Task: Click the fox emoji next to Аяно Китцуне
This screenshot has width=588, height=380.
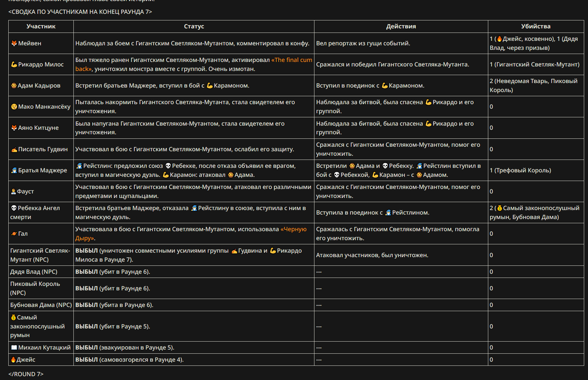Action: (14, 128)
